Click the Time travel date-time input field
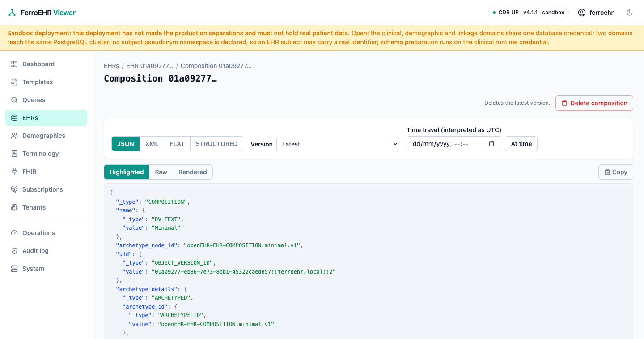 coord(453,144)
